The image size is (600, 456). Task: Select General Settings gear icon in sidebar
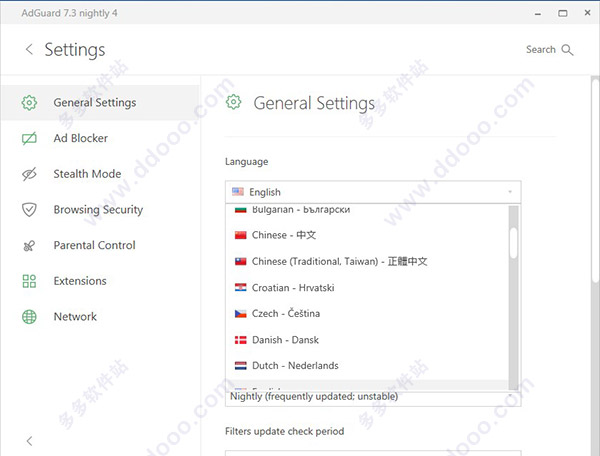tap(29, 103)
